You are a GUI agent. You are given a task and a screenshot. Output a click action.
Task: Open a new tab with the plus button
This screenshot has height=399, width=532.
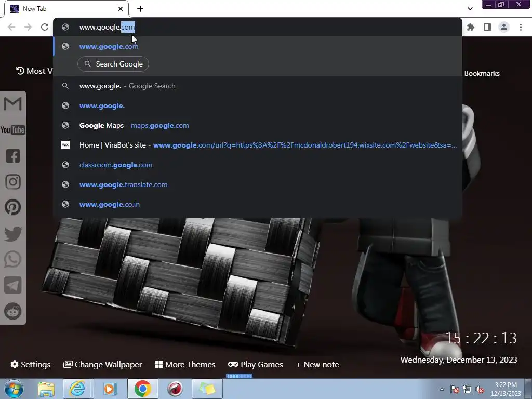pyautogui.click(x=140, y=9)
